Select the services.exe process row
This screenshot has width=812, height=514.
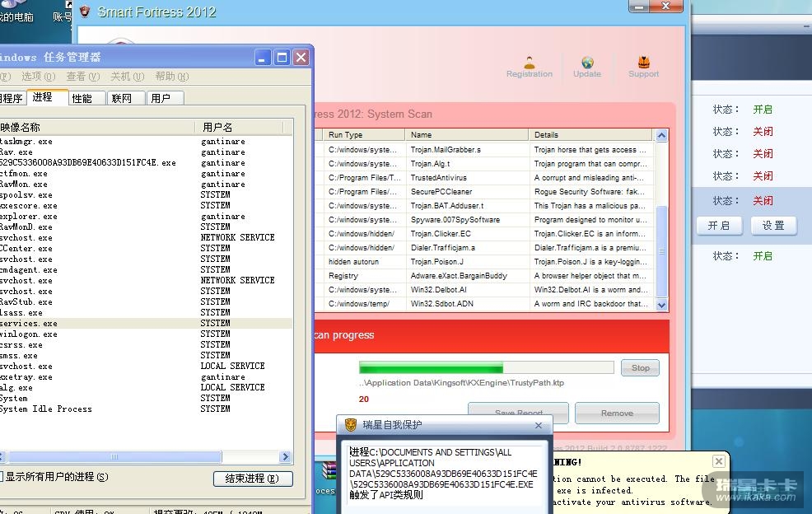146,324
